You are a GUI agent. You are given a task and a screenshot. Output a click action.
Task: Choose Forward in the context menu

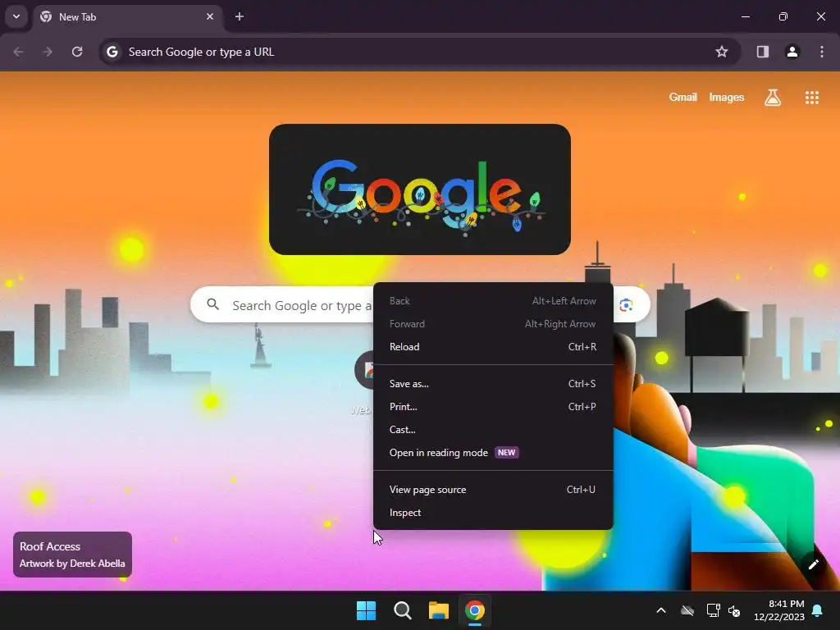[493, 324]
